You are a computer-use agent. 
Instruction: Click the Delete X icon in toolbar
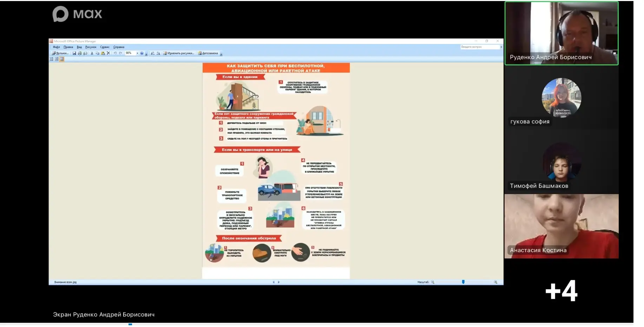tap(108, 53)
